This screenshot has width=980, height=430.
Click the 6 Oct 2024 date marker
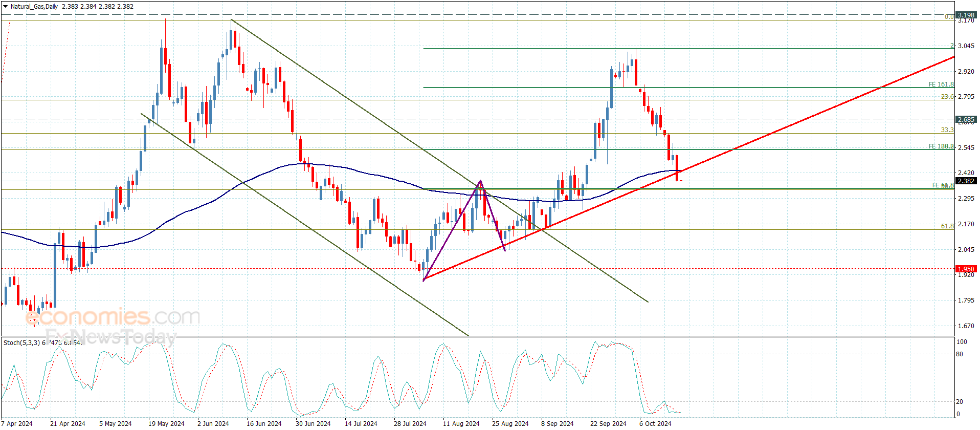point(655,423)
